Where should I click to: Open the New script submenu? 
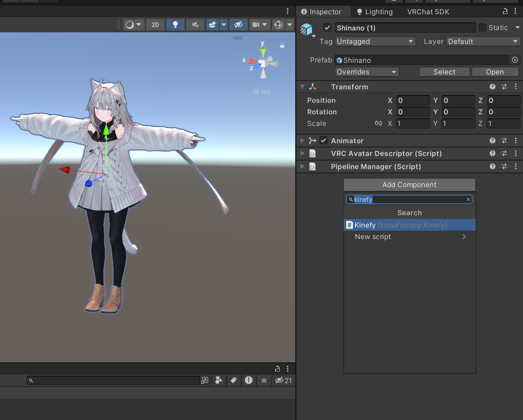409,237
